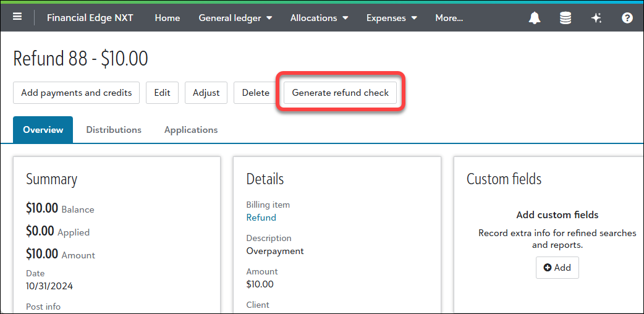Image resolution: width=644 pixels, height=314 pixels.
Task: Expand the Expenses dropdown menu
Action: point(392,18)
